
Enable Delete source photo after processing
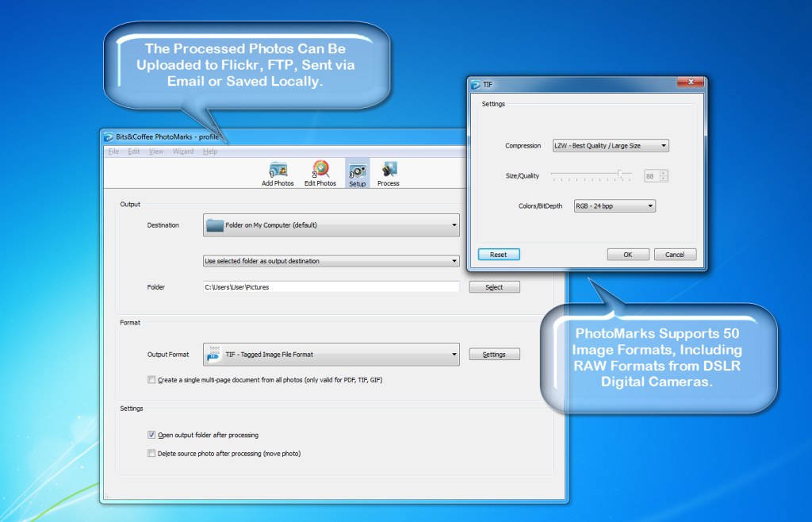(x=151, y=453)
